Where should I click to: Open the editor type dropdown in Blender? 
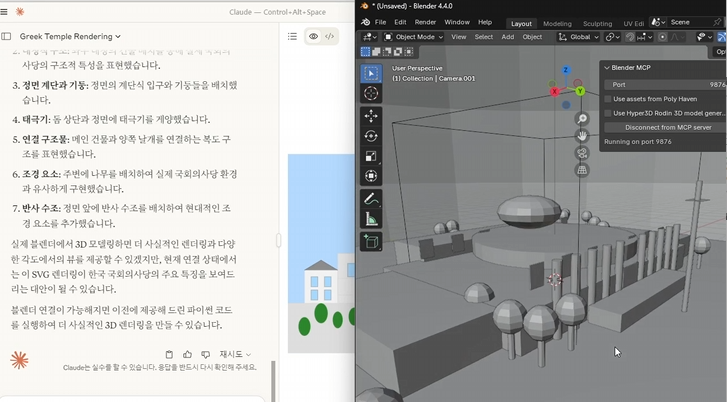(370, 37)
